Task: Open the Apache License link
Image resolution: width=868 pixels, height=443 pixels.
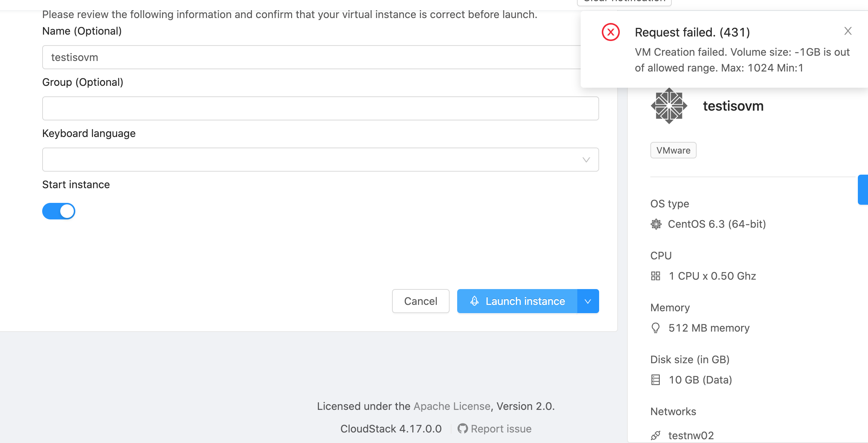Action: point(451,406)
